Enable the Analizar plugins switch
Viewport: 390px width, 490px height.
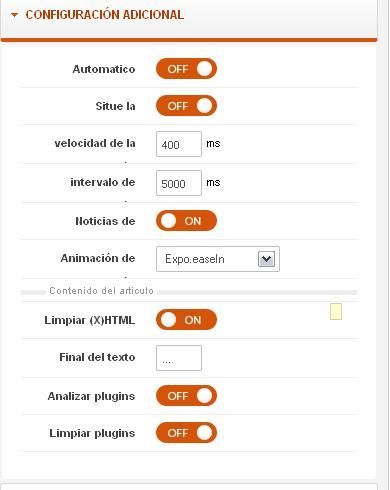pos(186,396)
